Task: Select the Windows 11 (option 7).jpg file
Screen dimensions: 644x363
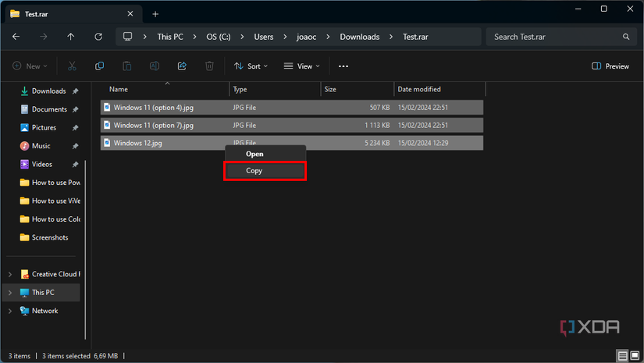Action: click(x=292, y=125)
